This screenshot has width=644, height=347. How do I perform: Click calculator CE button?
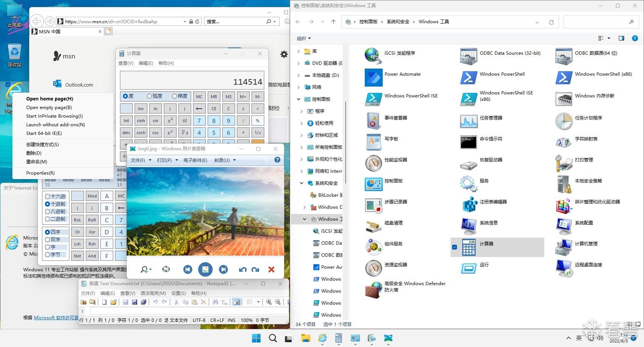point(214,109)
